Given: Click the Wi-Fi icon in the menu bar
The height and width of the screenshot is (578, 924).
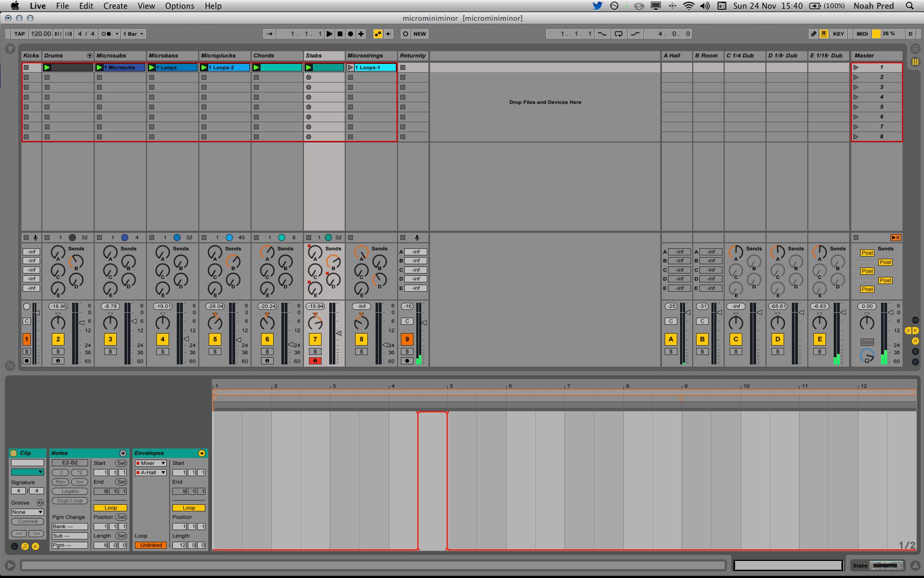Looking at the screenshot, I should pos(688,6).
